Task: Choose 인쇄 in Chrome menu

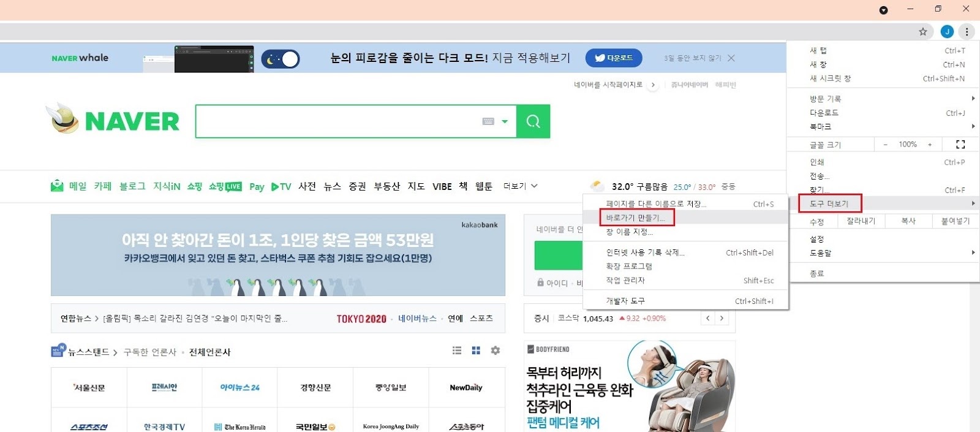Action: [883, 162]
